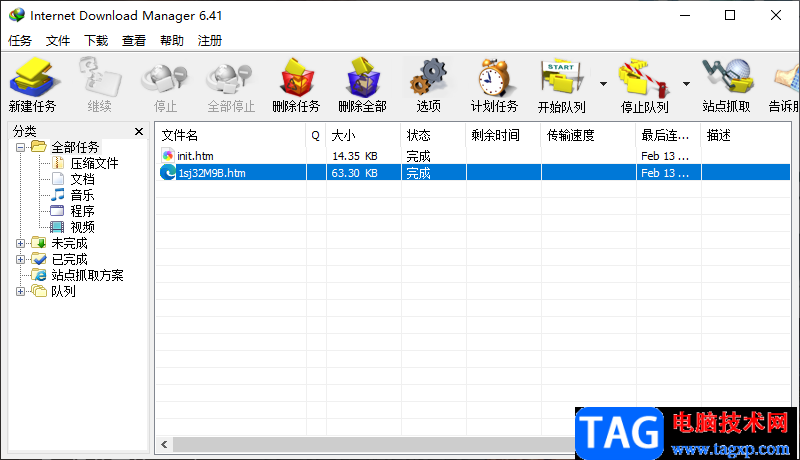The height and width of the screenshot is (460, 800).
Task: Select 文档 category
Action: pyautogui.click(x=82, y=179)
